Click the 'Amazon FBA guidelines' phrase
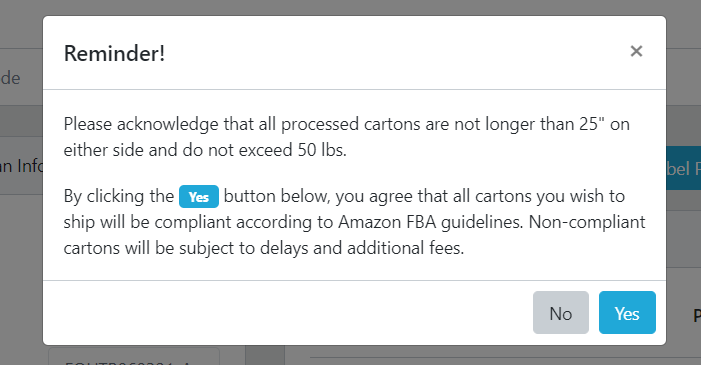 430,222
